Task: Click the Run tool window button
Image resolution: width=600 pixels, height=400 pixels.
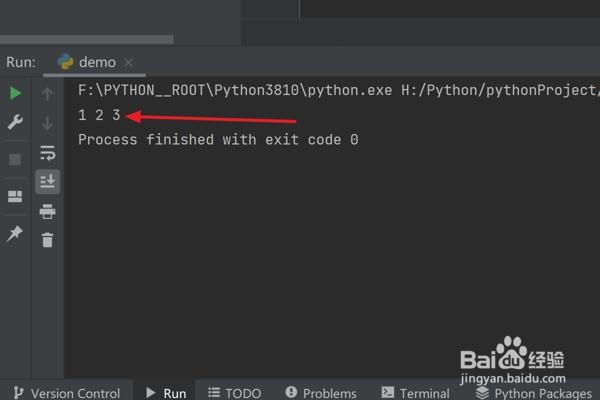Action: [x=166, y=393]
